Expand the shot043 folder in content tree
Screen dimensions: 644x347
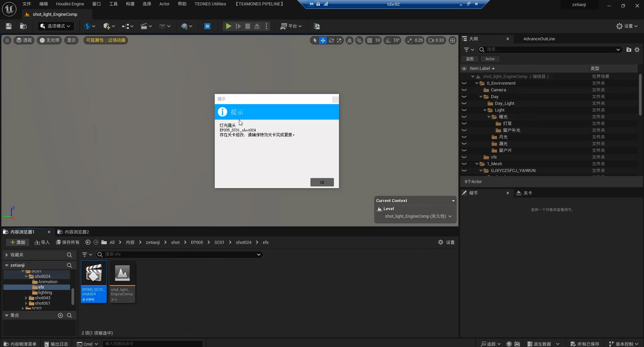26,298
